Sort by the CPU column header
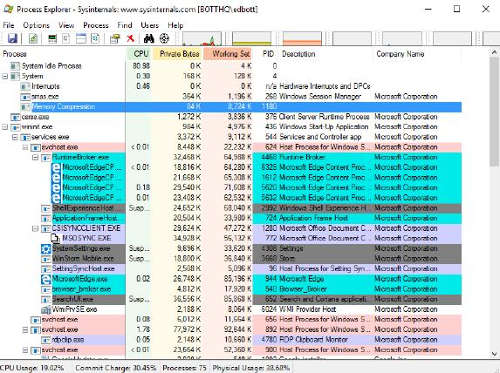This screenshot has width=500, height=373. [140, 54]
